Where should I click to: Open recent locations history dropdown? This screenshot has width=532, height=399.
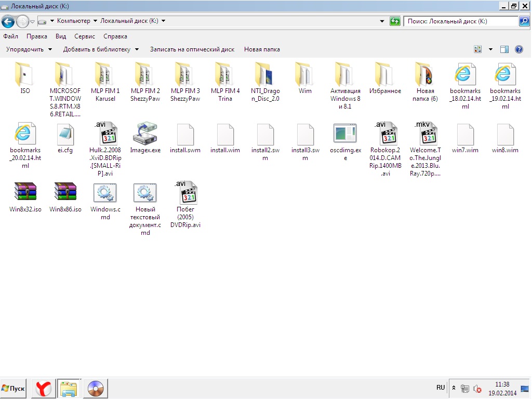32,21
